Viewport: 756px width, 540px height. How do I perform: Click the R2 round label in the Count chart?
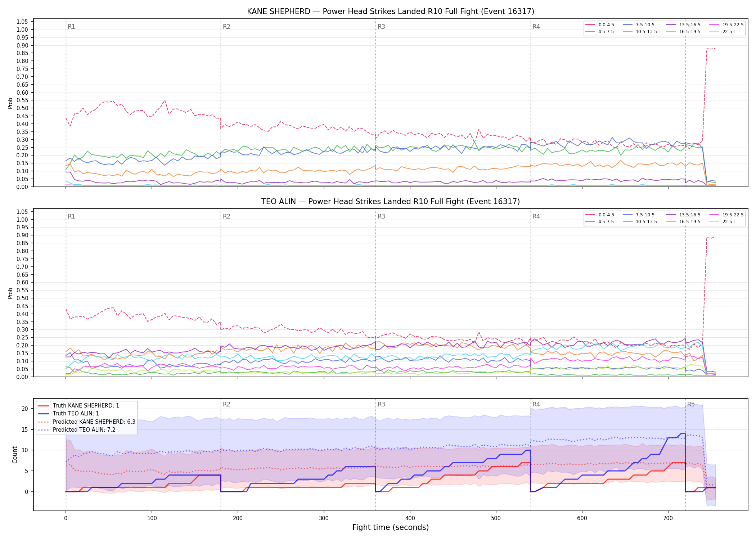pyautogui.click(x=226, y=404)
